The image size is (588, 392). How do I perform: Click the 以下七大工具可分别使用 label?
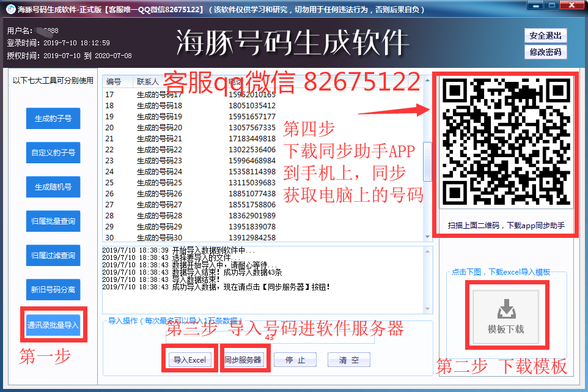(53, 80)
